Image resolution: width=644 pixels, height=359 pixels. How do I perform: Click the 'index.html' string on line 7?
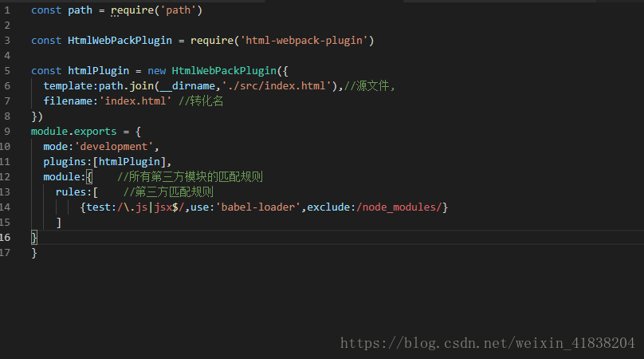135,101
